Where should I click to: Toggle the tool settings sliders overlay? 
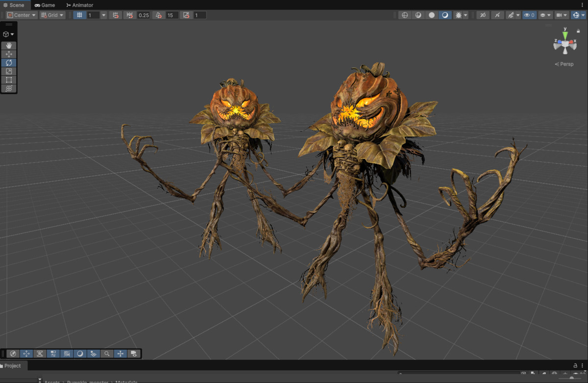click(x=53, y=354)
